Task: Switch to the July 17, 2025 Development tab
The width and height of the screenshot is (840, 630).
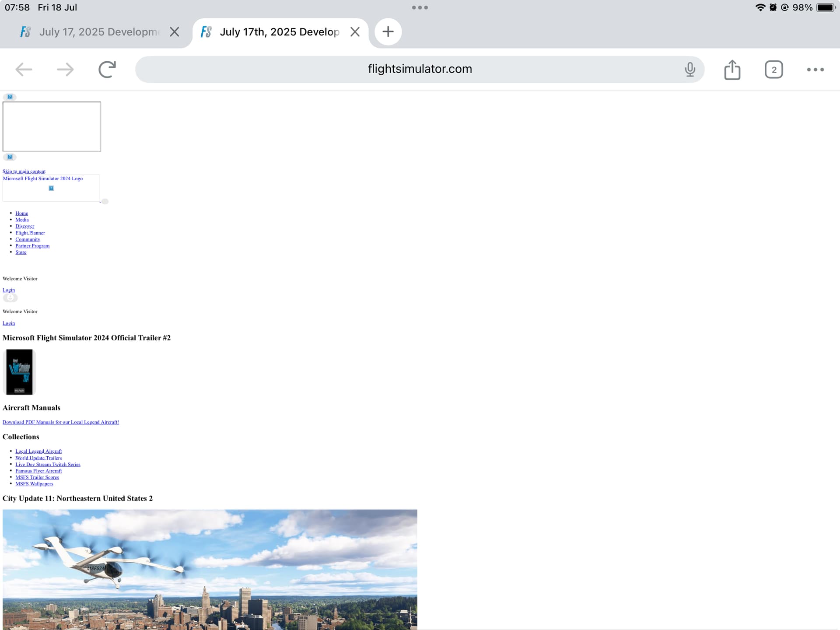Action: (98, 32)
